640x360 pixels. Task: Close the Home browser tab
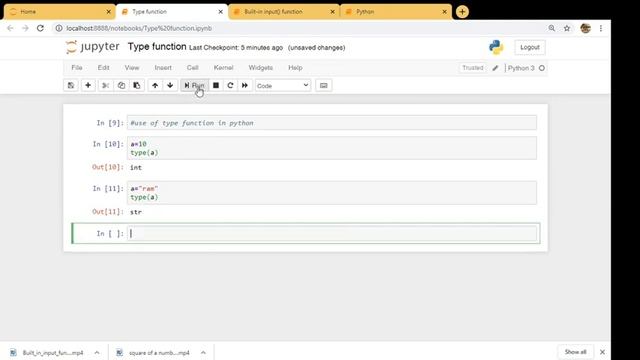(x=109, y=12)
